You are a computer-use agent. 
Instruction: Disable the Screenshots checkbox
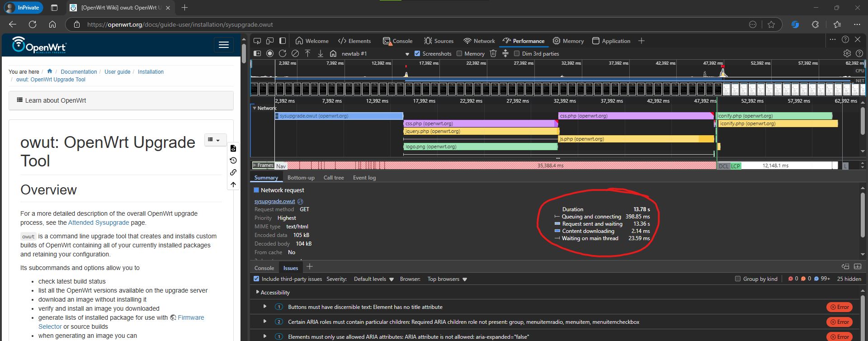[417, 53]
